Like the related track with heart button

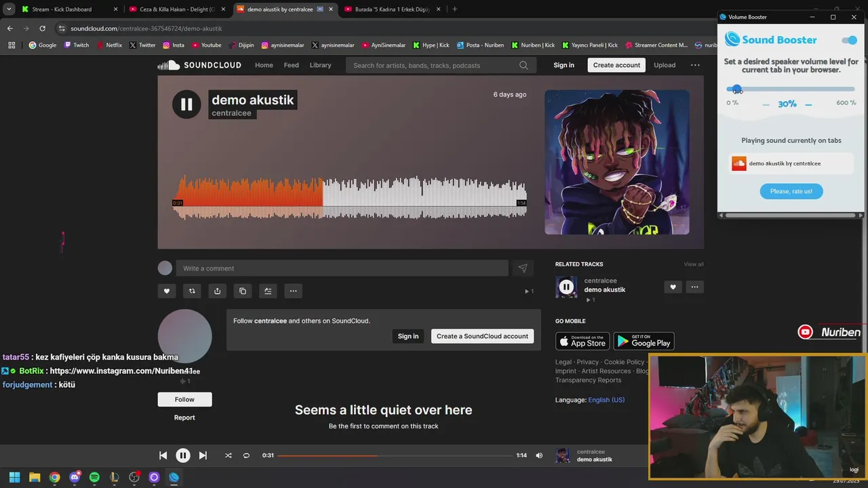click(x=673, y=287)
